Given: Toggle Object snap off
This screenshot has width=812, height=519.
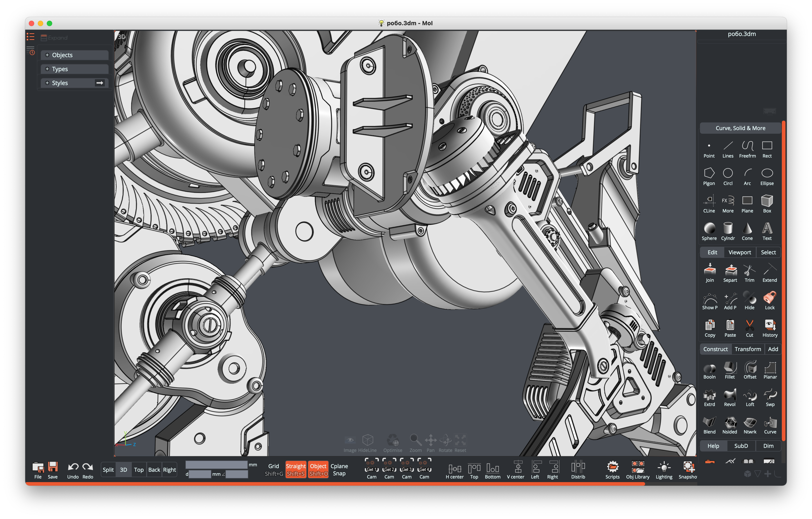Looking at the screenshot, I should 318,469.
